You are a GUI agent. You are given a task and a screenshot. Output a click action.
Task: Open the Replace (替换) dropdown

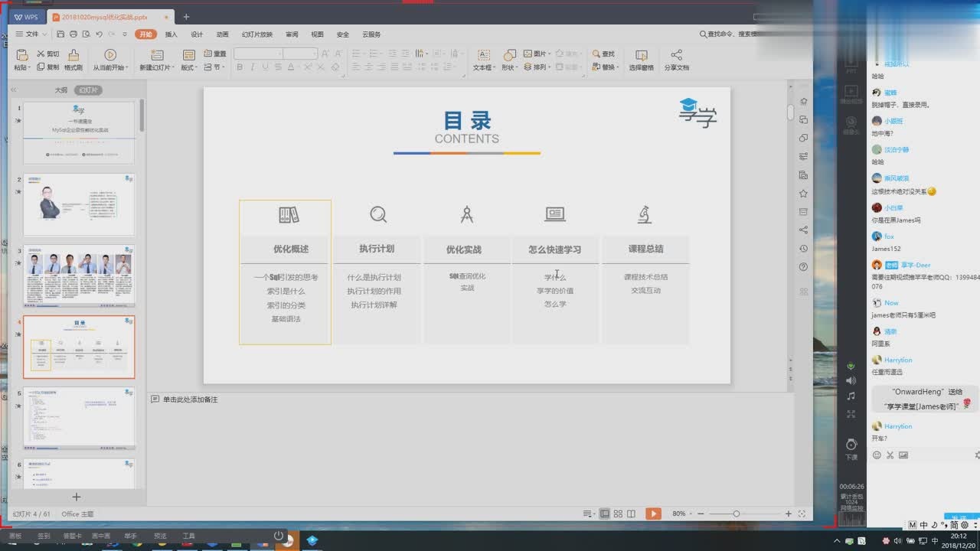(x=606, y=67)
